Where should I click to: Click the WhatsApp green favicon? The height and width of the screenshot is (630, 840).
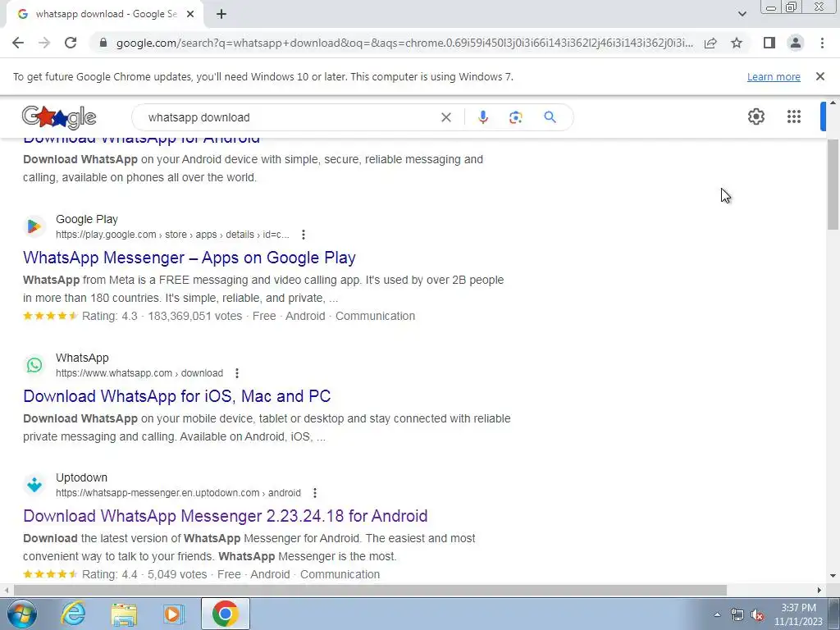34,365
